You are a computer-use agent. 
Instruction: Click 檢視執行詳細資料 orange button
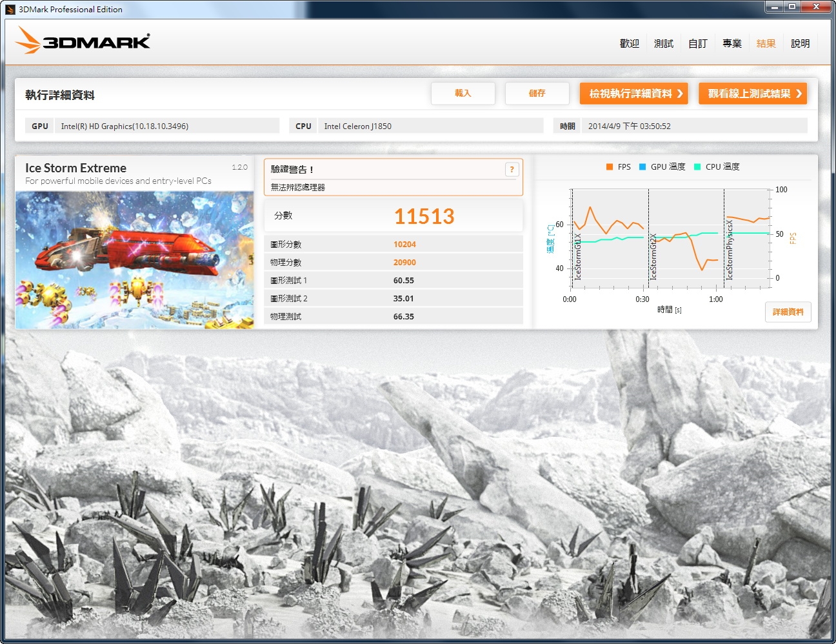pos(634,94)
